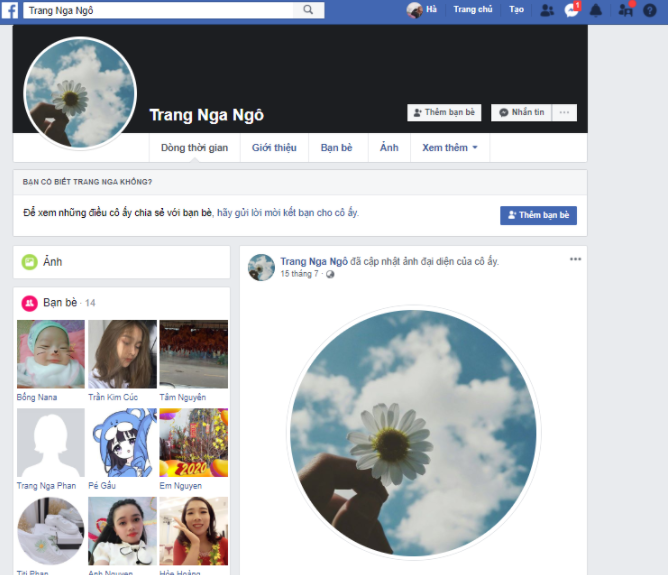668x575 pixels.
Task: Click the Pé Gấu name link
Action: (x=102, y=486)
